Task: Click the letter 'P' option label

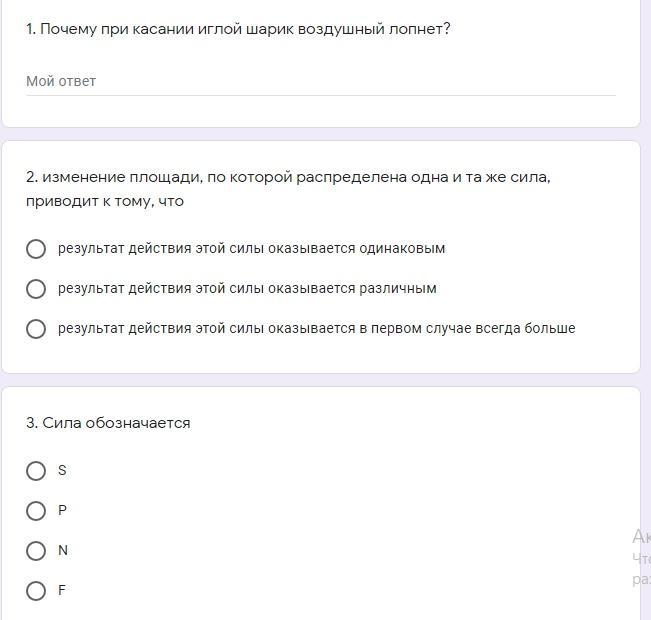Action: click(x=62, y=510)
